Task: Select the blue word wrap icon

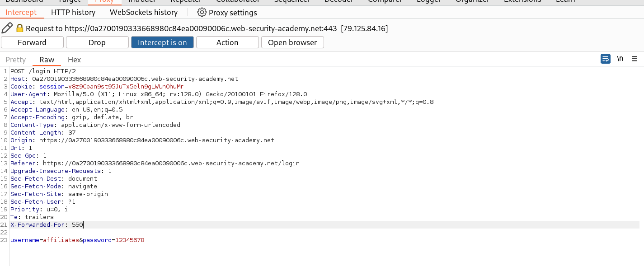Action: (605, 59)
